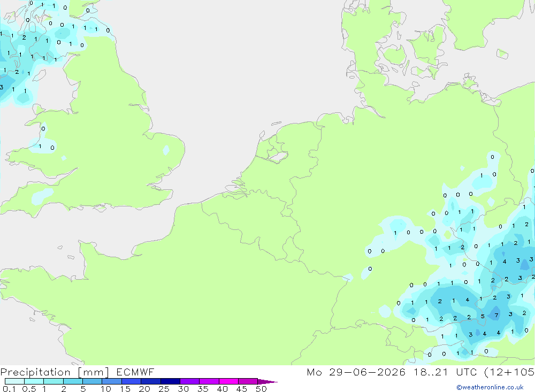The height and width of the screenshot is (392, 535).
Task: Click the 'Precipitation [mm]' title text
Action: coord(55,372)
